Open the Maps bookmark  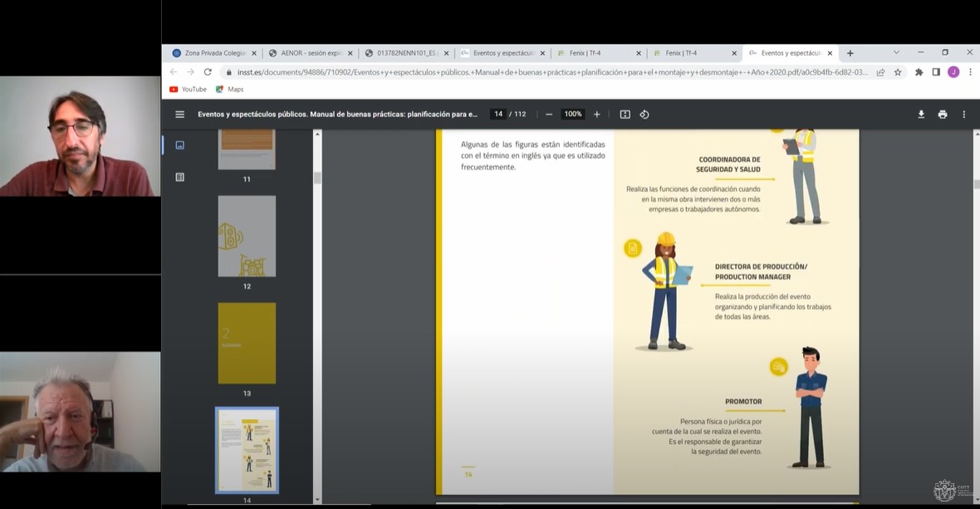pos(229,90)
